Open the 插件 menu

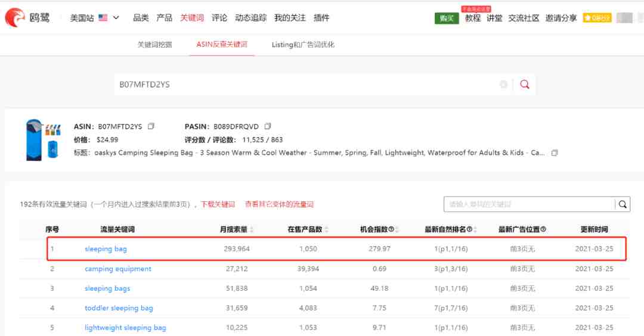point(321,18)
